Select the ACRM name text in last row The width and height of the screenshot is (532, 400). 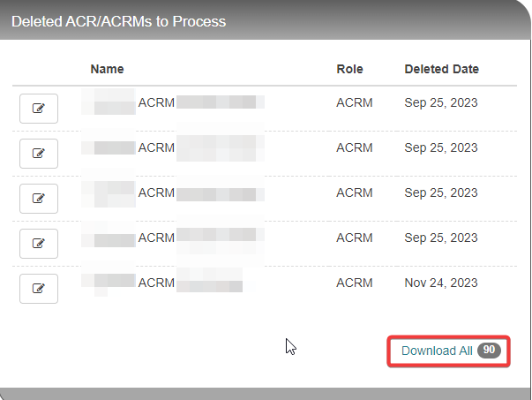(156, 283)
